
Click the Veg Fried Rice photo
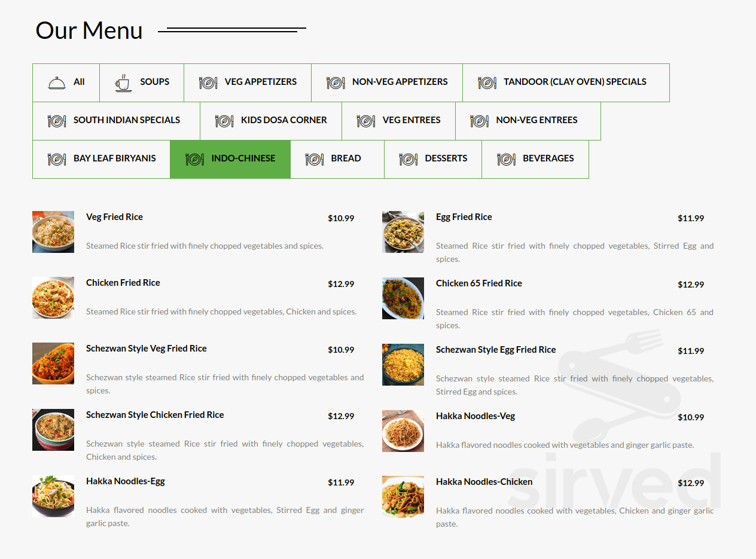(53, 232)
